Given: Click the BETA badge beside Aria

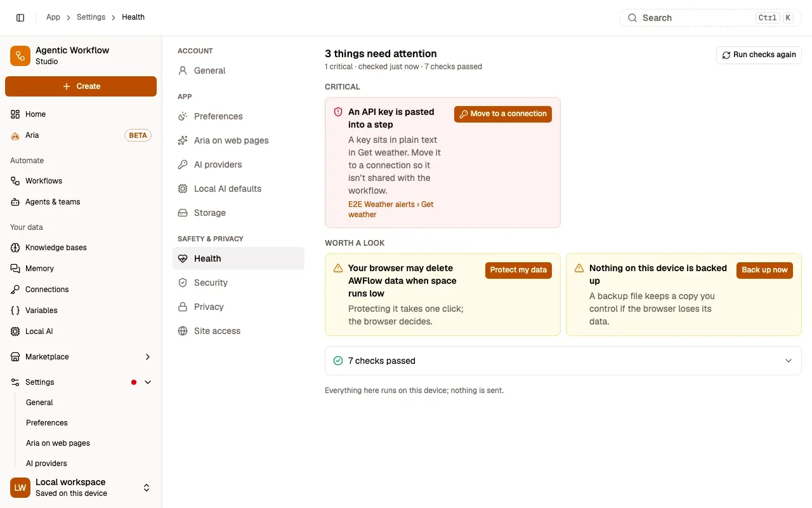Looking at the screenshot, I should tap(138, 135).
